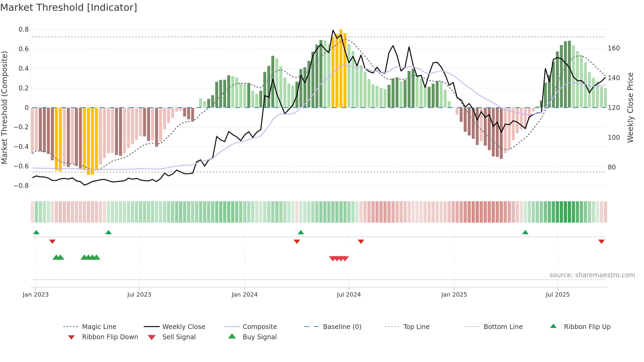Click the first sell signal marker in June 2024

pyautogui.click(x=333, y=259)
